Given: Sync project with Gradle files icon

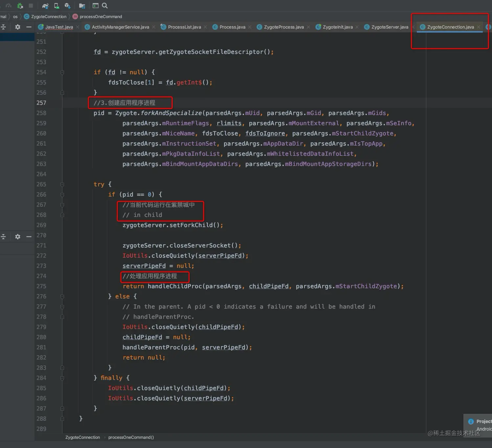Looking at the screenshot, I should 45,6.
